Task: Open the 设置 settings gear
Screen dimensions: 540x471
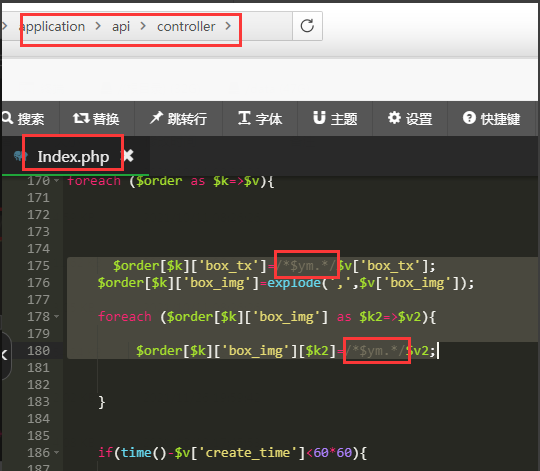Action: [x=410, y=119]
